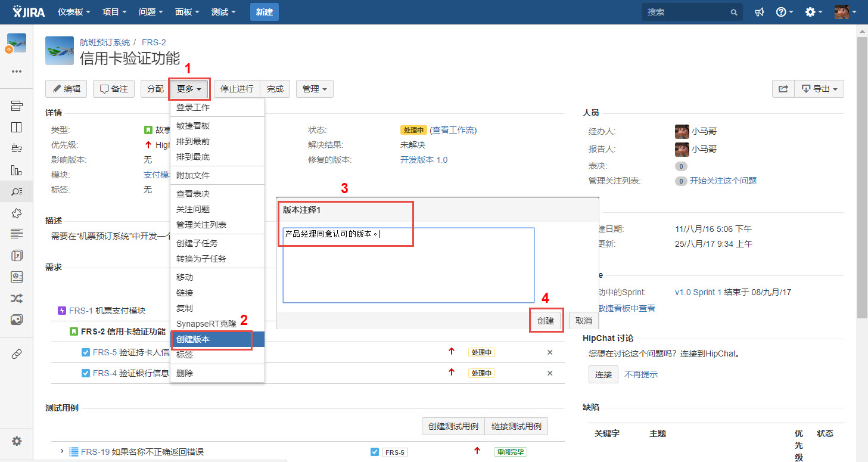The height and width of the screenshot is (462, 868).
Task: Open the user avatar profile menu
Action: (x=845, y=12)
